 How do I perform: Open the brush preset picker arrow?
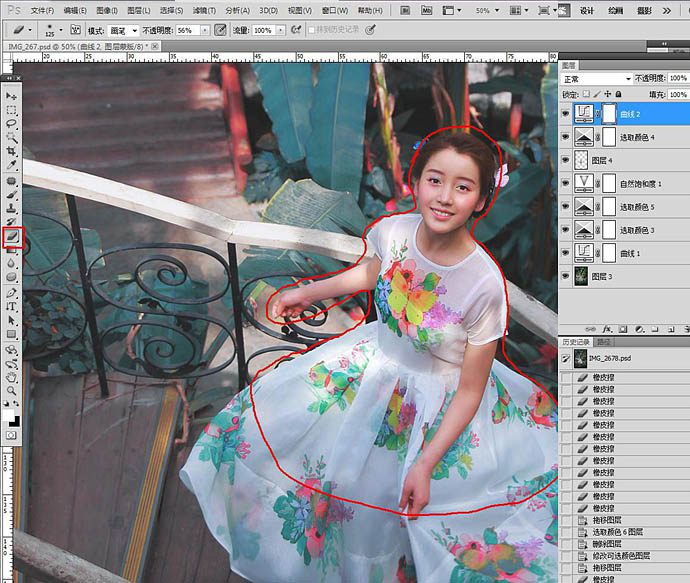(x=61, y=30)
